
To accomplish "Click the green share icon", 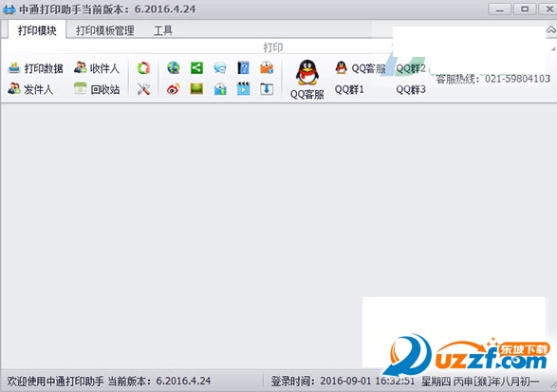I will coord(196,67).
